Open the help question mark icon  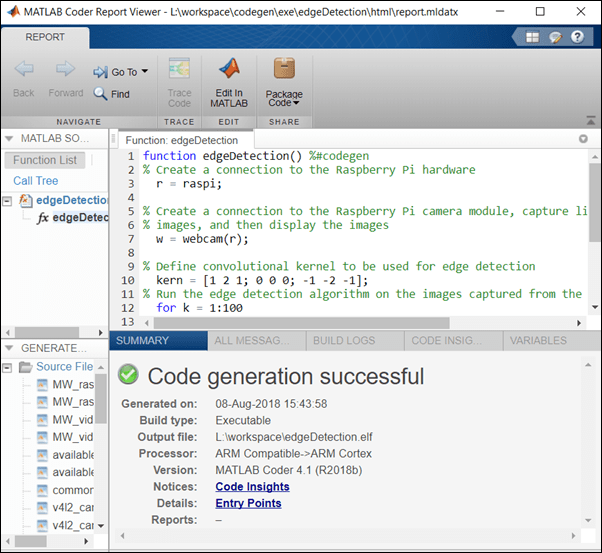coord(577,37)
